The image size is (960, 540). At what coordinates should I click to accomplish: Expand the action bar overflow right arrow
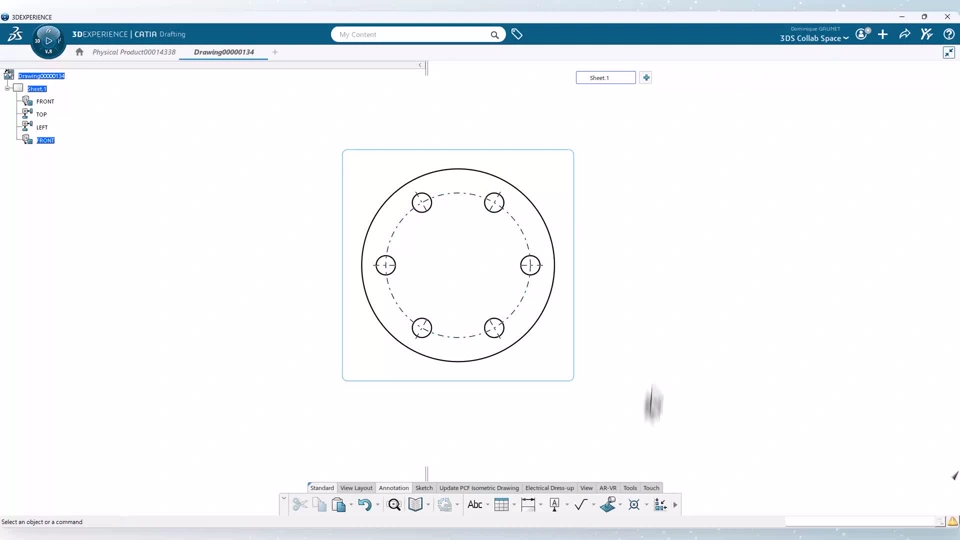click(675, 505)
